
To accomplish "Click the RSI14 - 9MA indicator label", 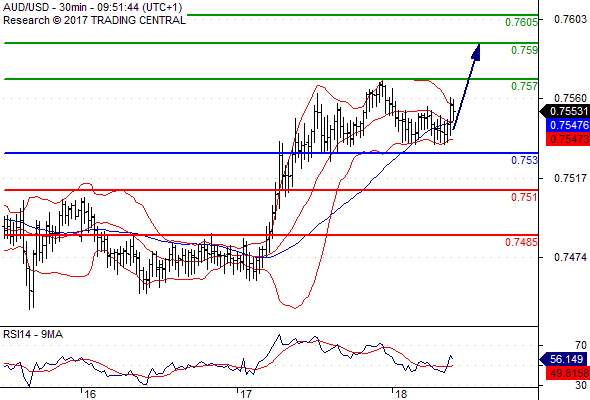I will [33, 334].
